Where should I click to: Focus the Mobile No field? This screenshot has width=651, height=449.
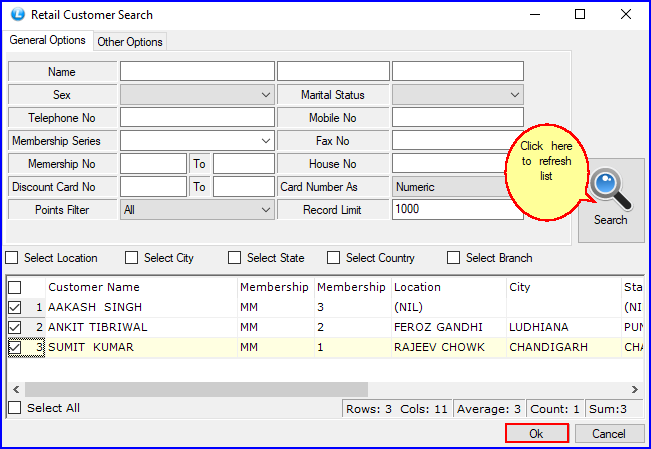[458, 118]
